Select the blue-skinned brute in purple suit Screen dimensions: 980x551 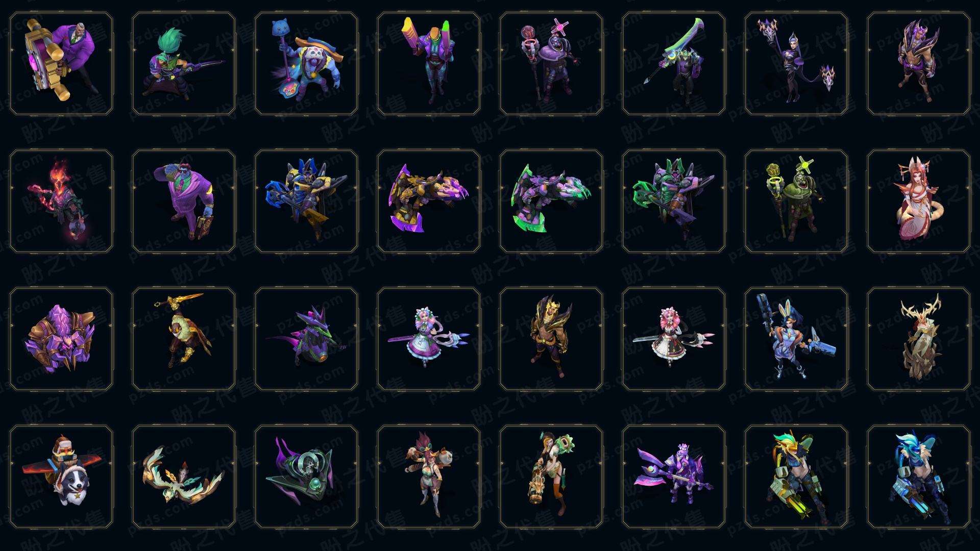(184, 201)
